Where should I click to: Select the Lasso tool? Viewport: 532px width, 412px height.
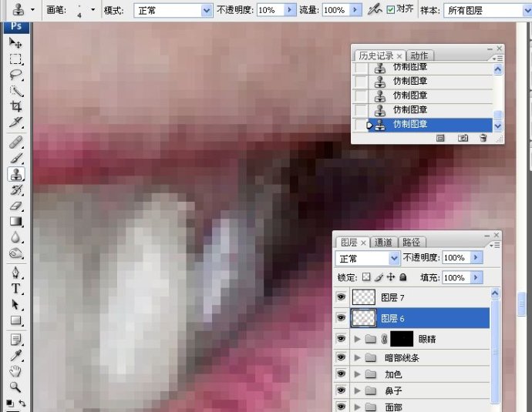15,75
